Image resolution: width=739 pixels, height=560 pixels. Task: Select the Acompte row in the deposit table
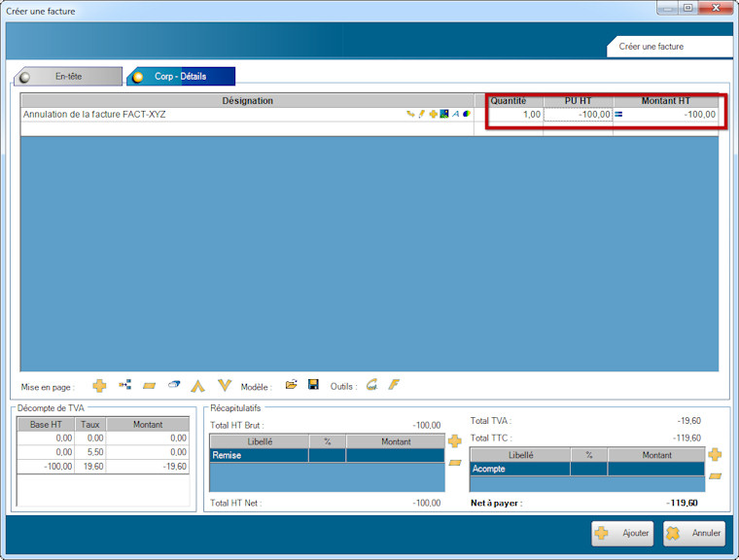519,469
